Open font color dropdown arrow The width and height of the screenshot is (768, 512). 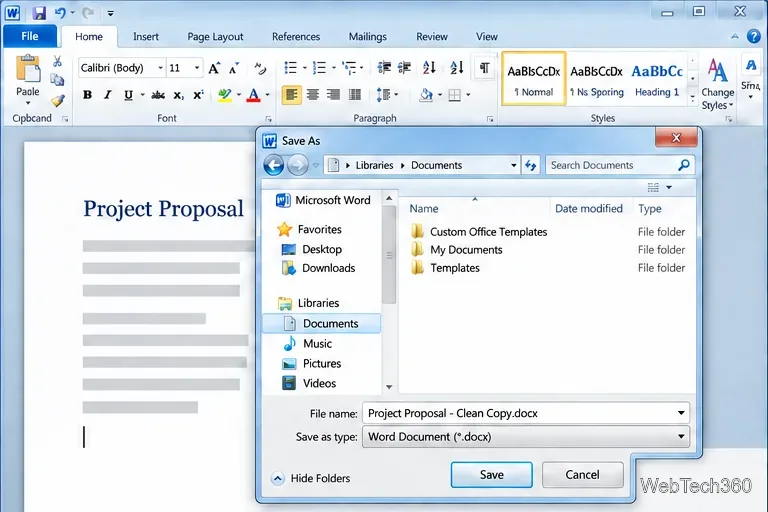pos(267,95)
